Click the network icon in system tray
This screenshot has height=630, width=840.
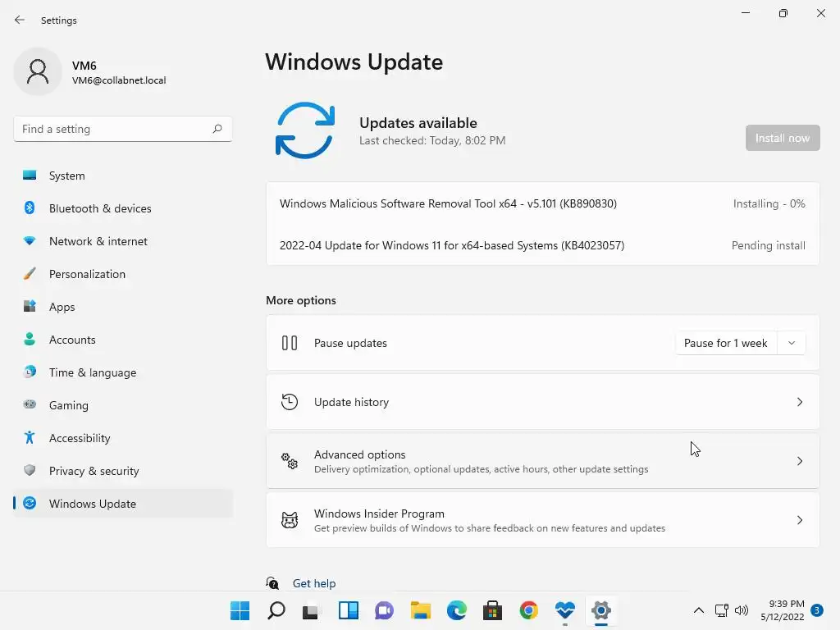click(x=721, y=610)
